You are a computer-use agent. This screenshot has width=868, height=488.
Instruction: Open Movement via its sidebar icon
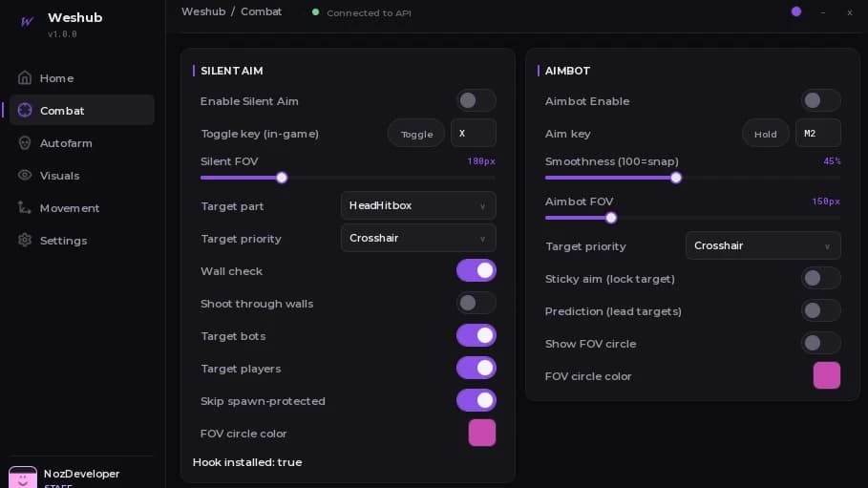[x=25, y=208]
